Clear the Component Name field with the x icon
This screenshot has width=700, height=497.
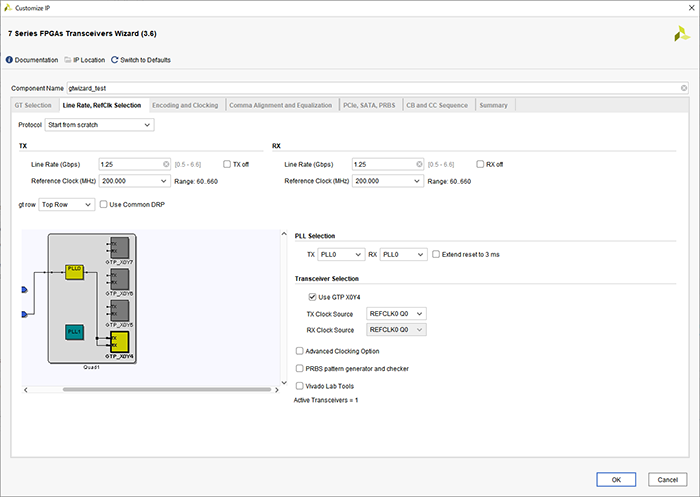click(683, 88)
